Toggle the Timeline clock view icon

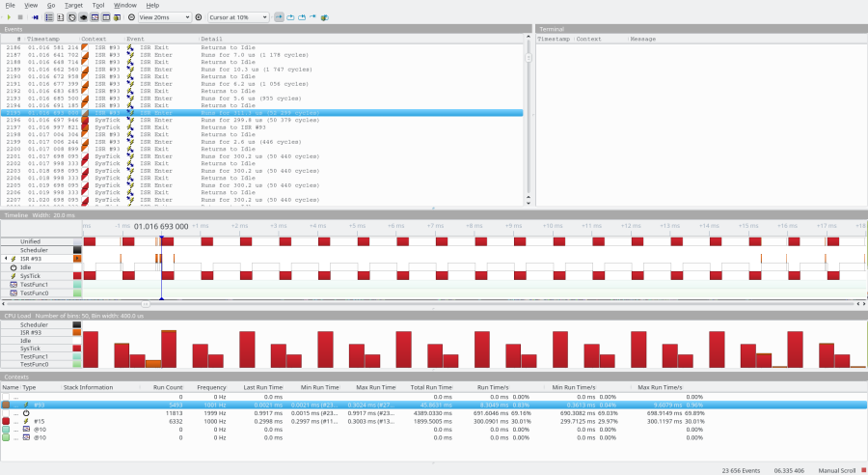click(72, 17)
